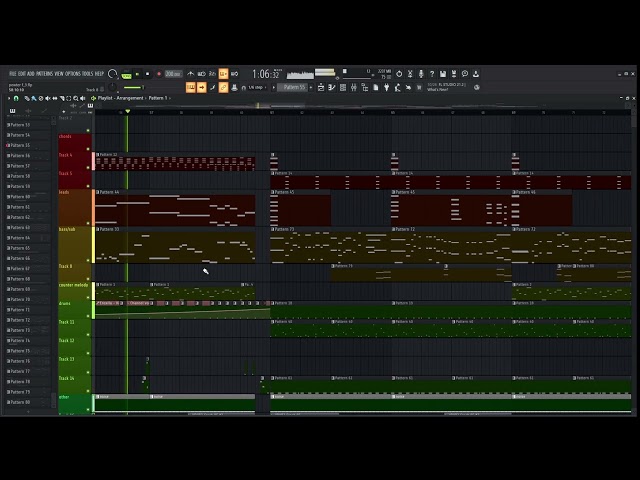Click the arrow right of Pattern 55 selector
The image size is (640, 480).
pyautogui.click(x=311, y=87)
